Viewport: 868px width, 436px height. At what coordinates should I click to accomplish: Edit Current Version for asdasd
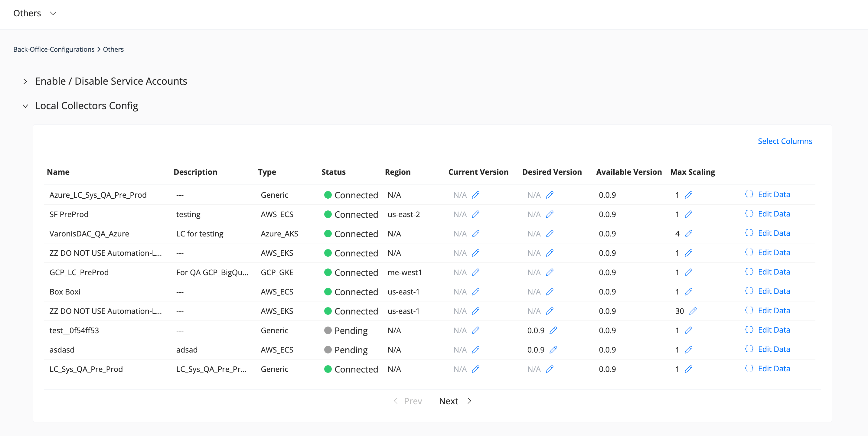tap(475, 350)
